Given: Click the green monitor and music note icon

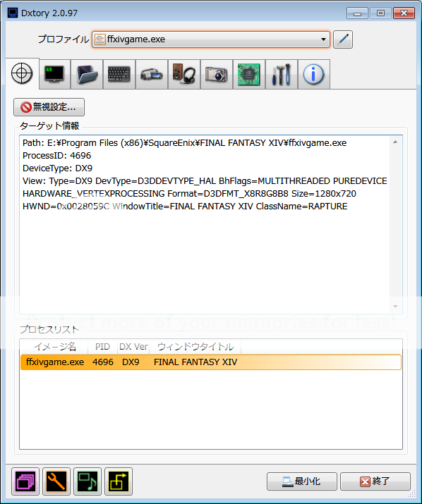Looking at the screenshot, I should 88,481.
